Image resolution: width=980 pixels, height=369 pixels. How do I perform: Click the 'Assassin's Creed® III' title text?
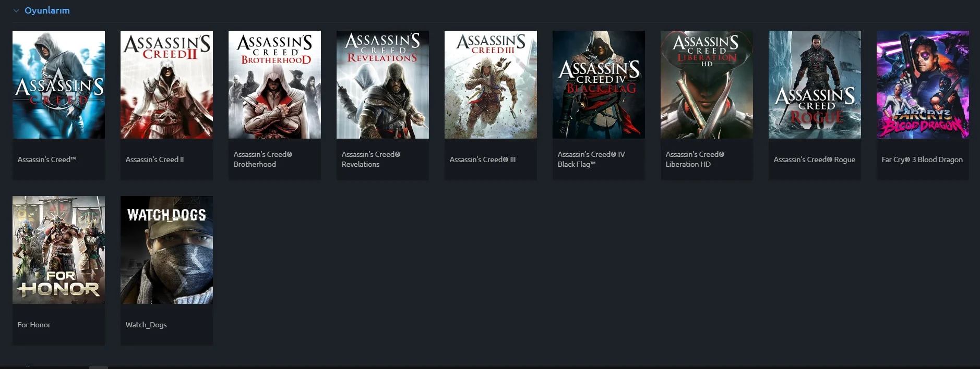tap(482, 159)
